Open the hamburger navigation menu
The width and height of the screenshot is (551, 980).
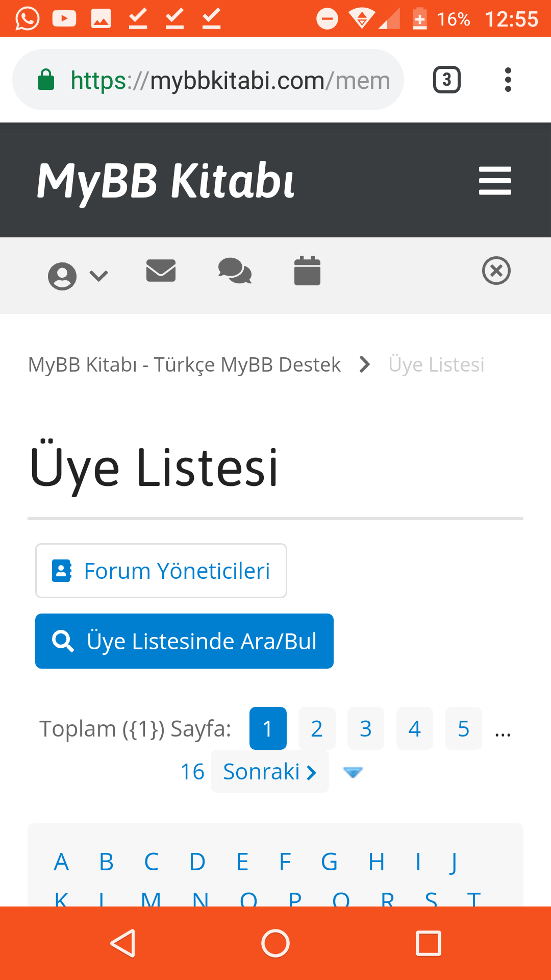click(x=494, y=181)
